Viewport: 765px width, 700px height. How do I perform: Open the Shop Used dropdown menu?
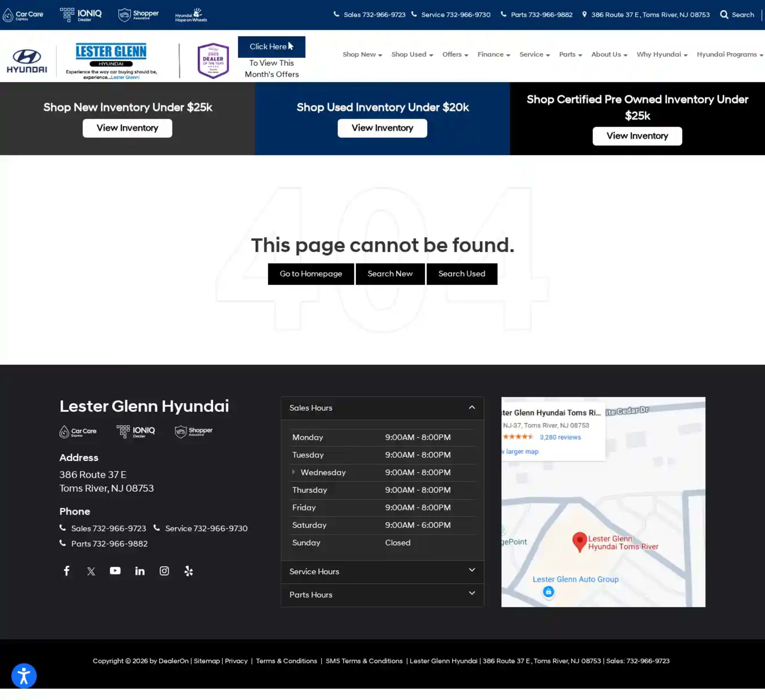pyautogui.click(x=412, y=54)
